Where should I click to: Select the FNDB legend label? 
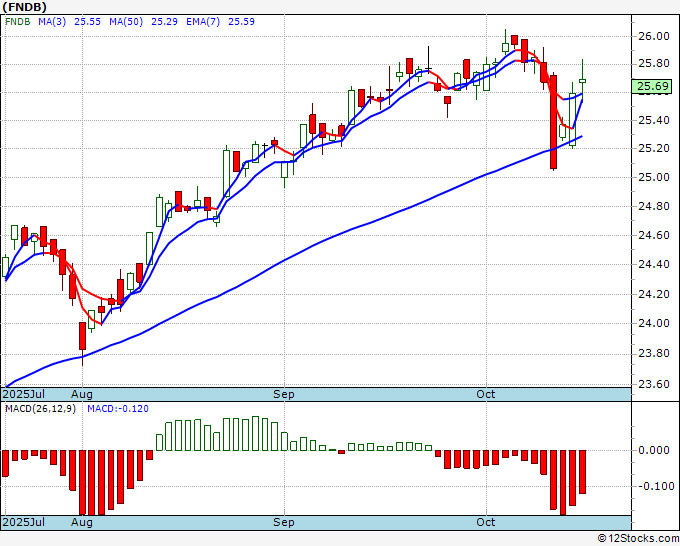pyautogui.click(x=17, y=22)
